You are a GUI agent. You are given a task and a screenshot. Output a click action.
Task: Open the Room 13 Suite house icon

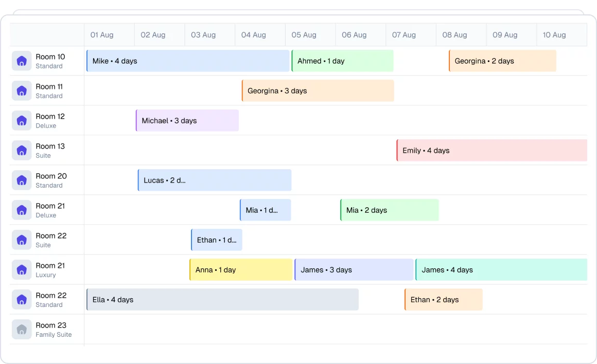coord(22,151)
